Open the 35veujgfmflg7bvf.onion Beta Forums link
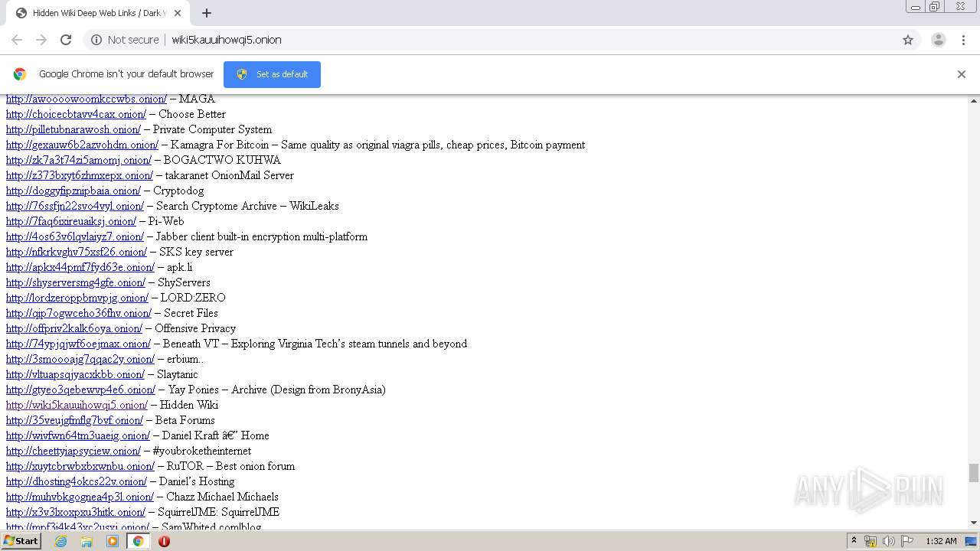980x551 pixels. click(x=74, y=420)
